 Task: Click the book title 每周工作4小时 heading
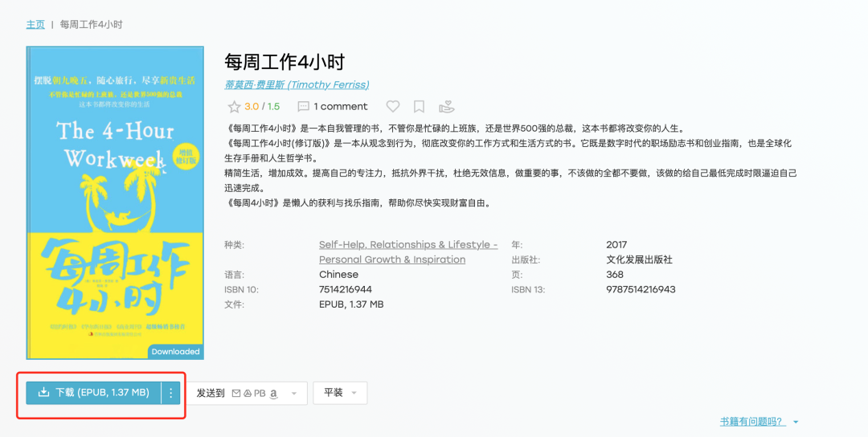(x=285, y=61)
